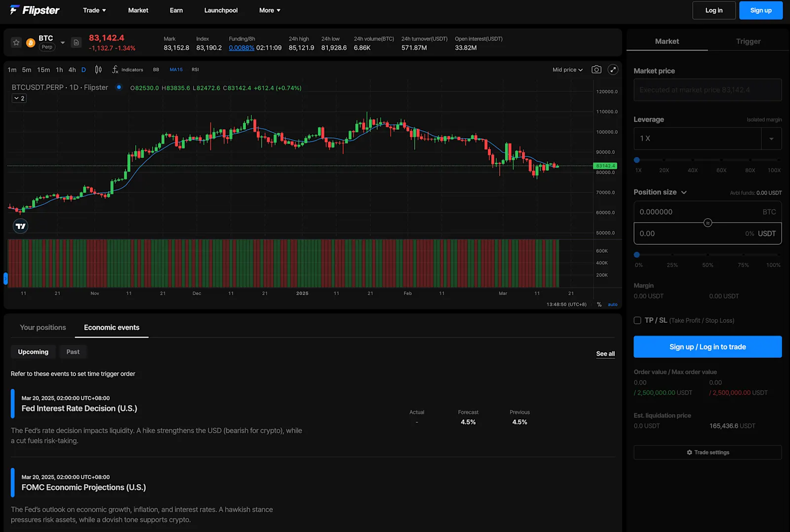Select the 15m timeframe
The width and height of the screenshot is (790, 532).
43,70
